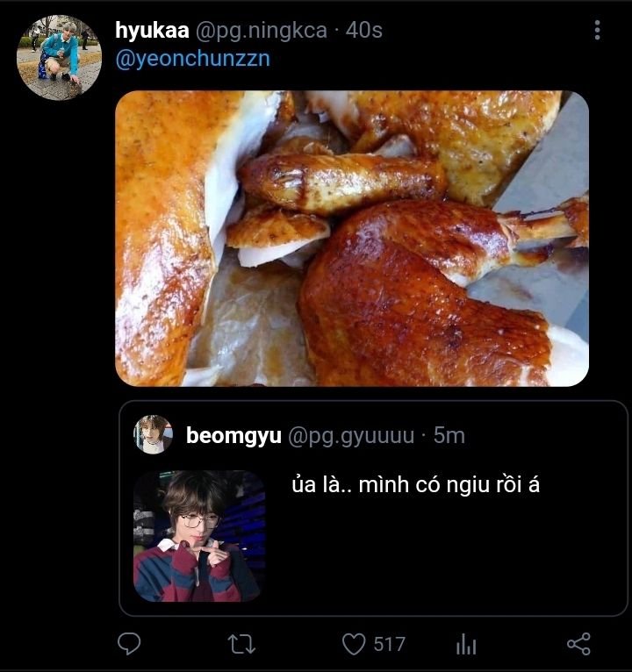This screenshot has width=632, height=672.
Task: Open hyukaa's profile picture
Action: 59,56
